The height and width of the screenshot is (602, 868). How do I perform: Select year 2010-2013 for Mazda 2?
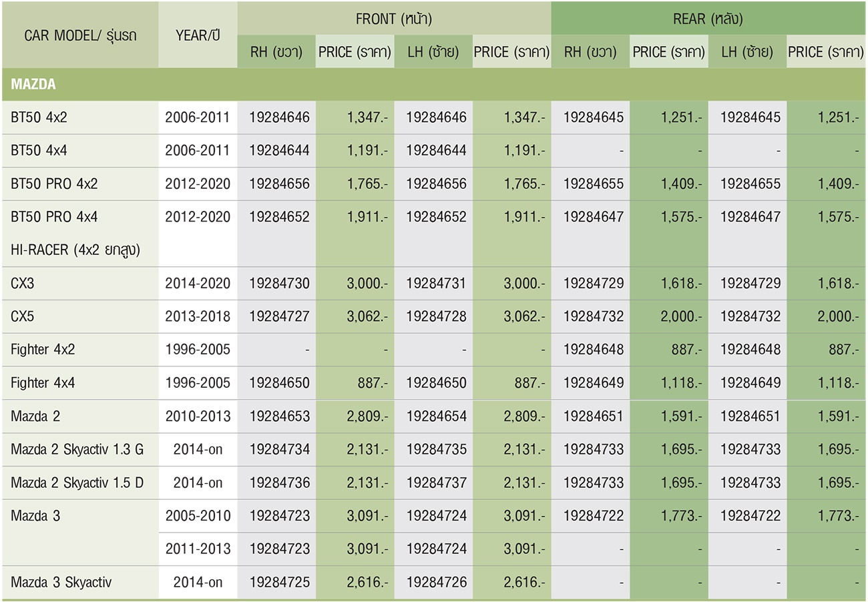[198, 416]
